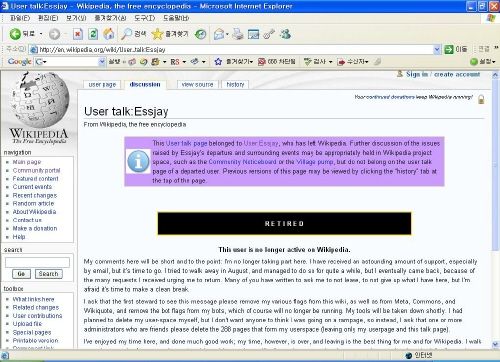Open the 보기(V) menu
The height and width of the screenshot is (362, 500).
coord(76,18)
